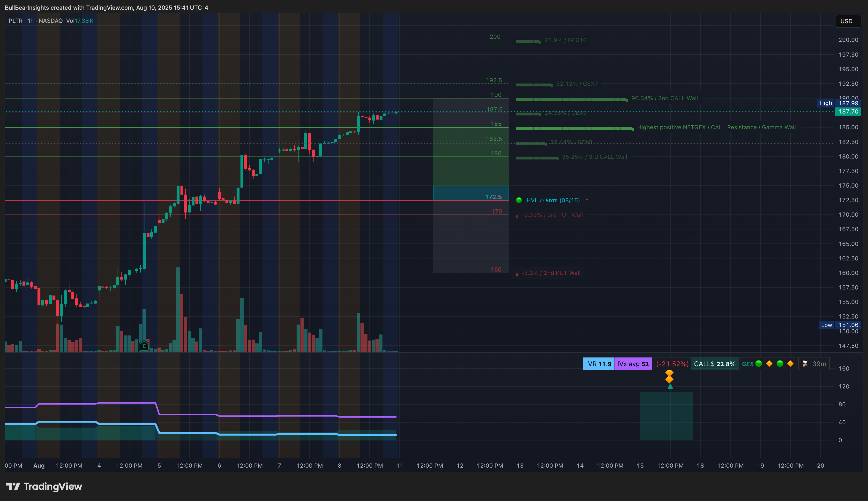Click the 192.5 strike level label

(494, 81)
